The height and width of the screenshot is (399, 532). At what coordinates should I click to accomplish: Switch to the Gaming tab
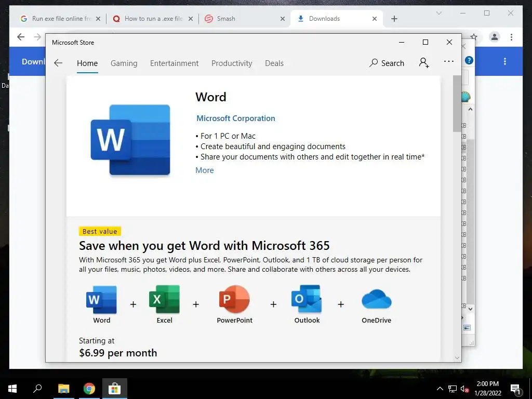pos(124,63)
